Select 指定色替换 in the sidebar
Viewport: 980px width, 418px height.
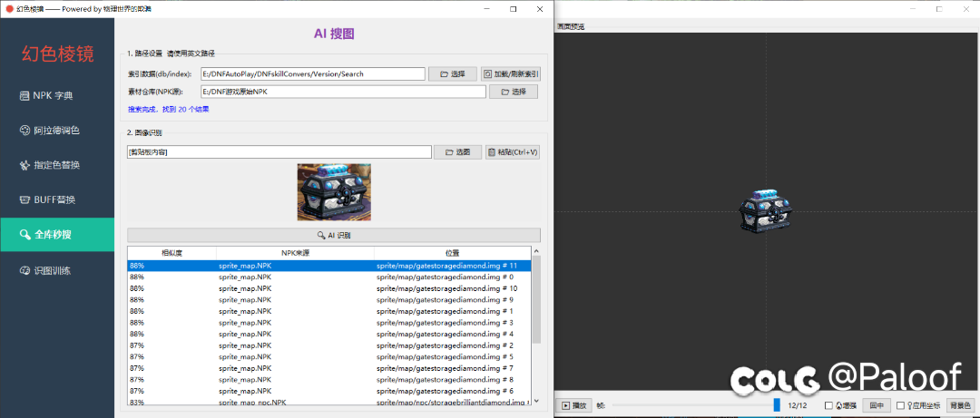point(57,165)
